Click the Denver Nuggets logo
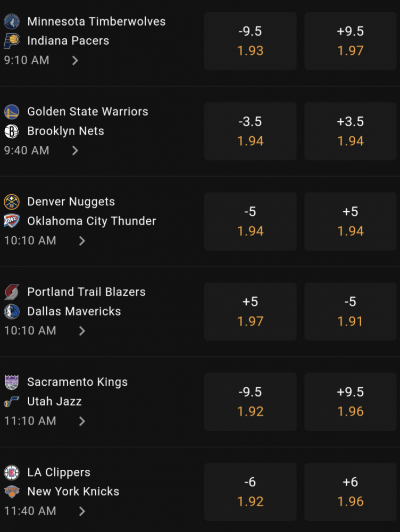This screenshot has width=400, height=532. (x=12, y=202)
